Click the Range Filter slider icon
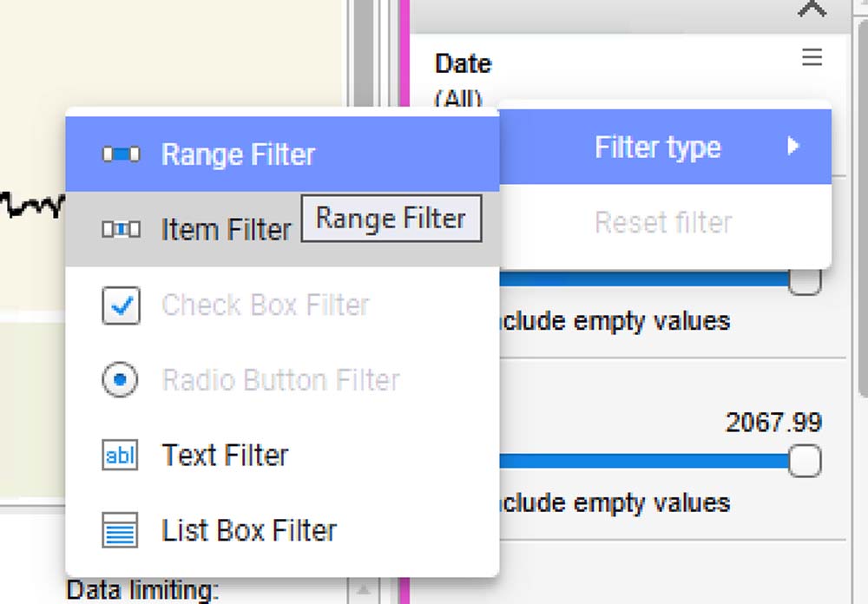868x604 pixels. [x=121, y=154]
